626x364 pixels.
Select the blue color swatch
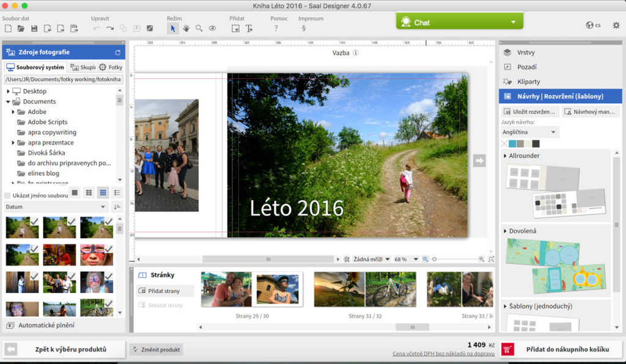[x=512, y=144]
